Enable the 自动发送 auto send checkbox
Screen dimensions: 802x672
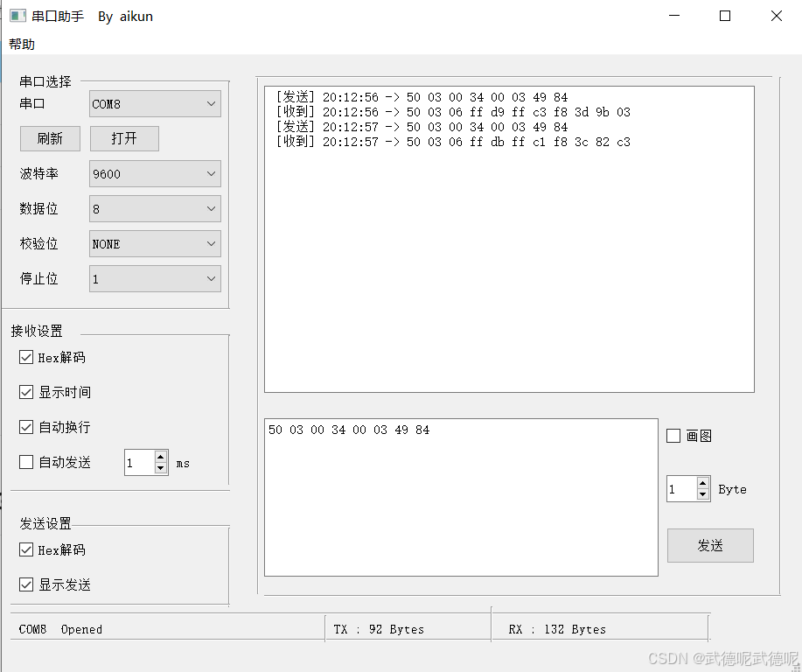[26, 462]
